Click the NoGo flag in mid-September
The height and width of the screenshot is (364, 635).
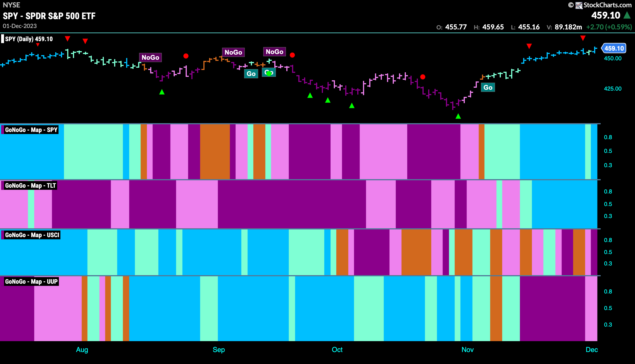click(x=275, y=52)
